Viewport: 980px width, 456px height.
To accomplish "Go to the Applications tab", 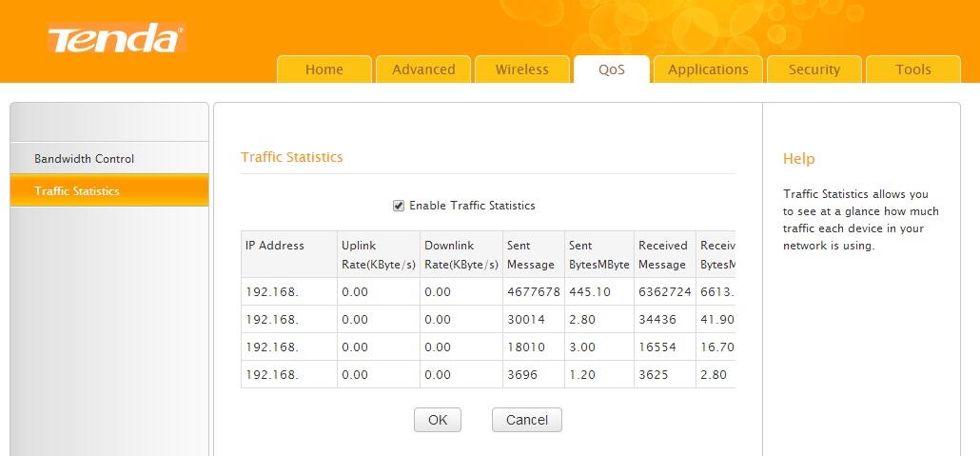I will point(708,69).
